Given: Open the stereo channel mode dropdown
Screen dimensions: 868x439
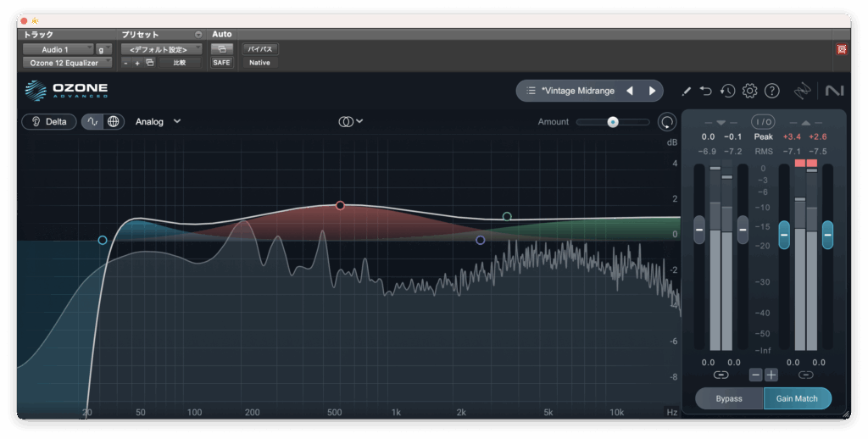Looking at the screenshot, I should pyautogui.click(x=351, y=121).
